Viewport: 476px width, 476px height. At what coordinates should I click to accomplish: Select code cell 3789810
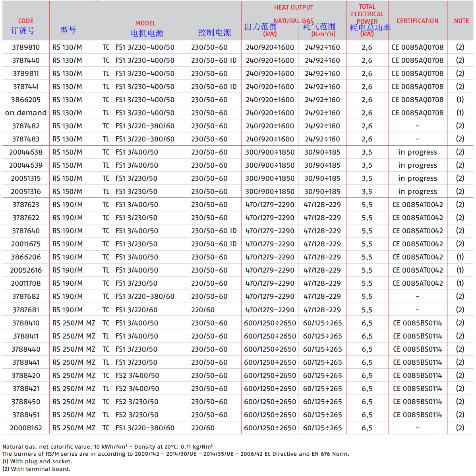[x=26, y=47]
